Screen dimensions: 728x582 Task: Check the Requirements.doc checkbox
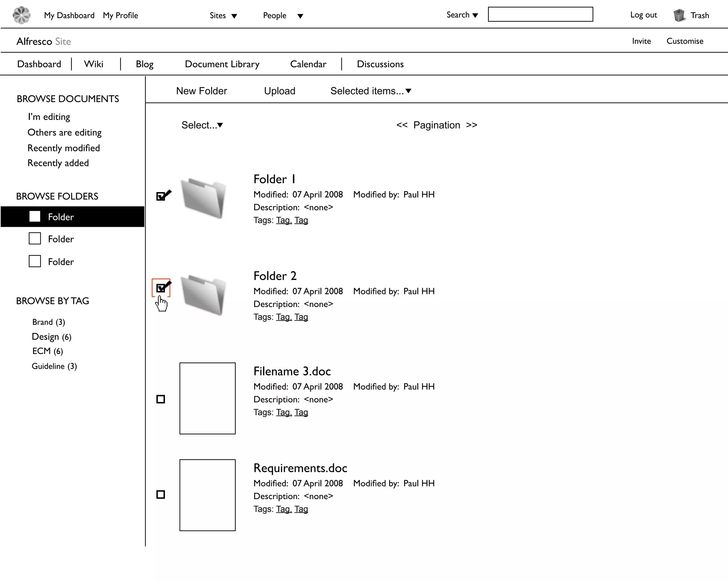point(161,494)
